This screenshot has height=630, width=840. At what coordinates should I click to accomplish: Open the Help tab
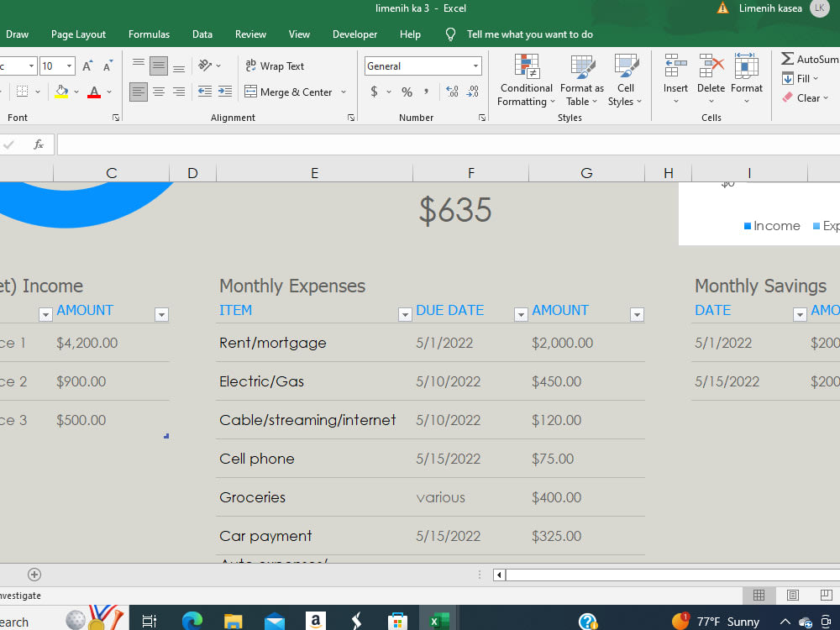410,34
